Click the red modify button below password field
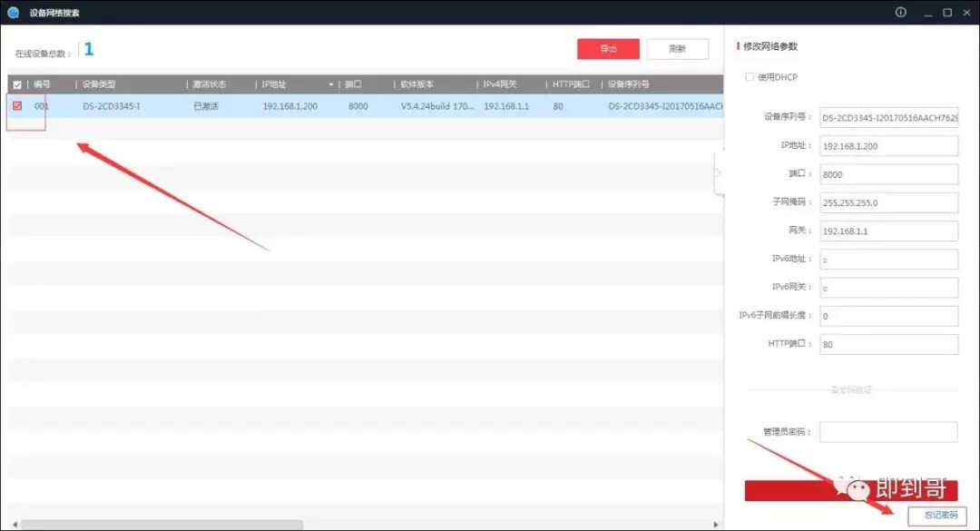Viewport: 980px width, 531px height. 850,490
